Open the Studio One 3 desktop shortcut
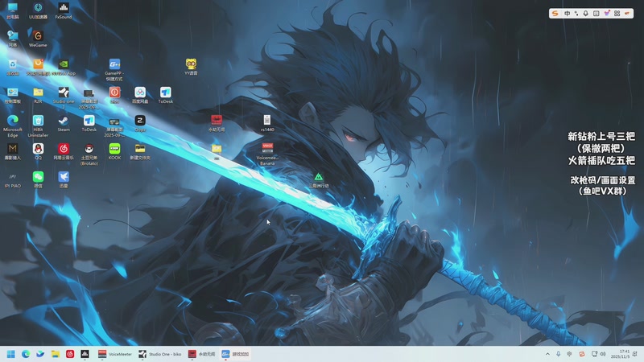This screenshot has width=644, height=362. coord(64,97)
